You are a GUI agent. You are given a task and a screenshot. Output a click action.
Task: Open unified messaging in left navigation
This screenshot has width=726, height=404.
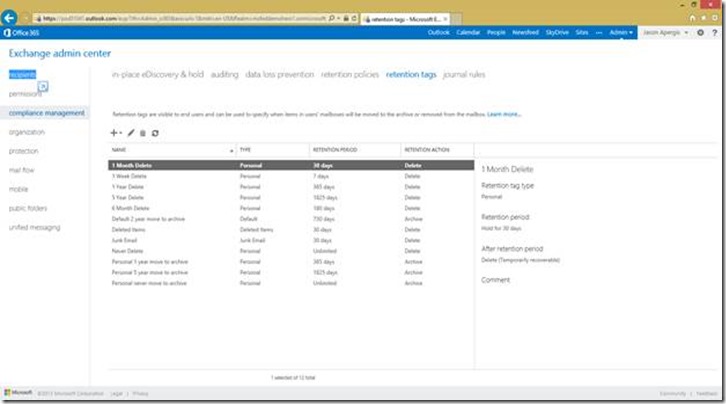pos(34,227)
